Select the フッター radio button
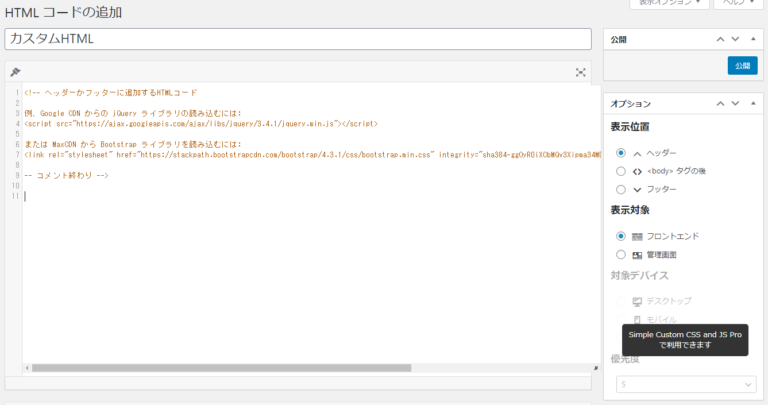The height and width of the screenshot is (405, 768). coord(621,189)
